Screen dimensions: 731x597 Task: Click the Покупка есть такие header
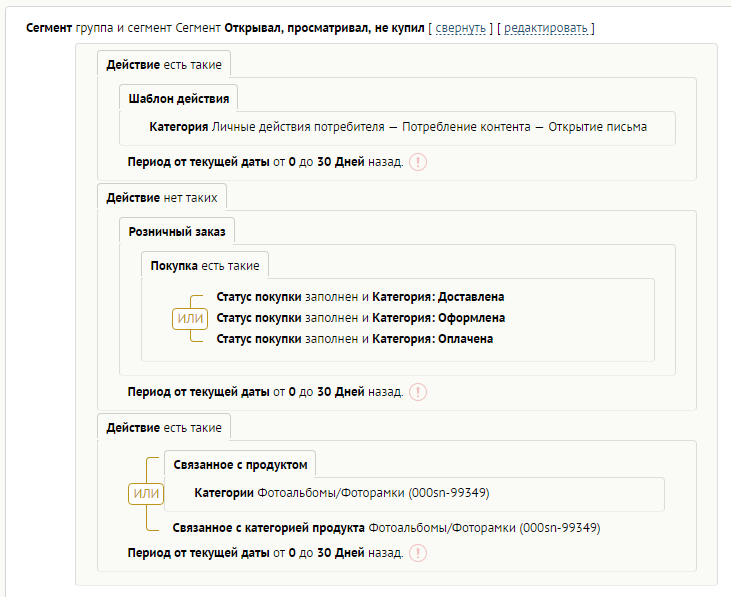point(205,265)
